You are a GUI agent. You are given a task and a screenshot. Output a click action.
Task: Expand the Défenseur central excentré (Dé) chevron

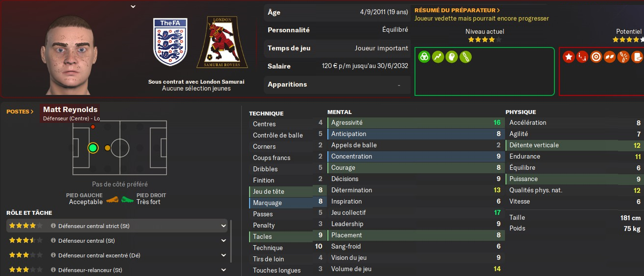pos(224,255)
